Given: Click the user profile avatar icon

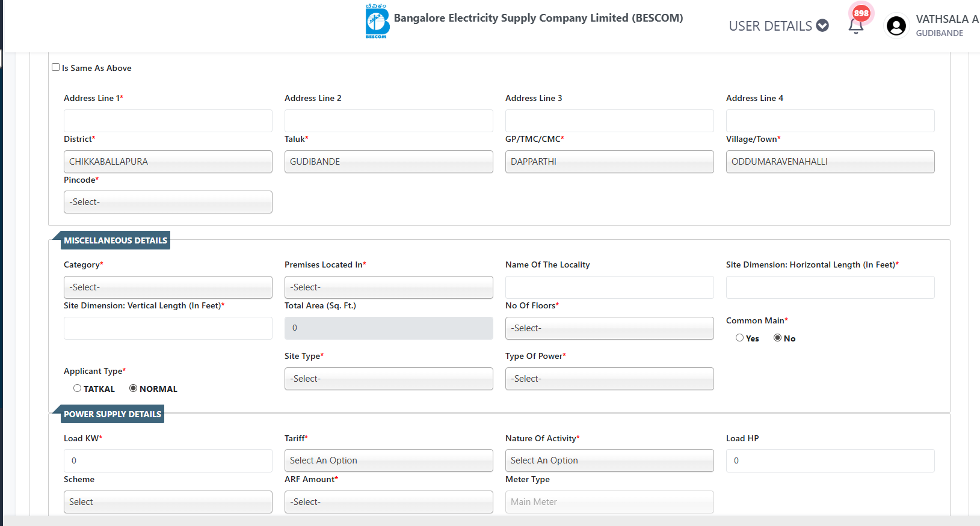Looking at the screenshot, I should coord(896,26).
